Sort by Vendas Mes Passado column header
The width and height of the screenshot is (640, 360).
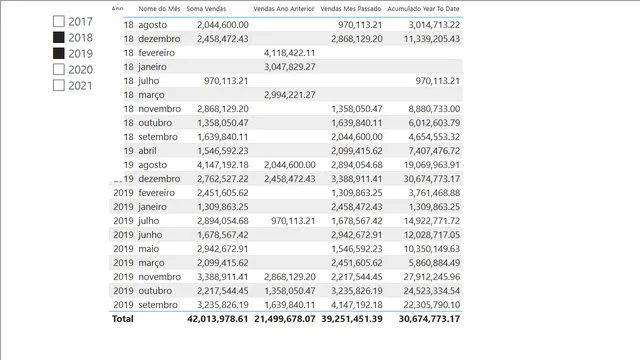pos(351,9)
